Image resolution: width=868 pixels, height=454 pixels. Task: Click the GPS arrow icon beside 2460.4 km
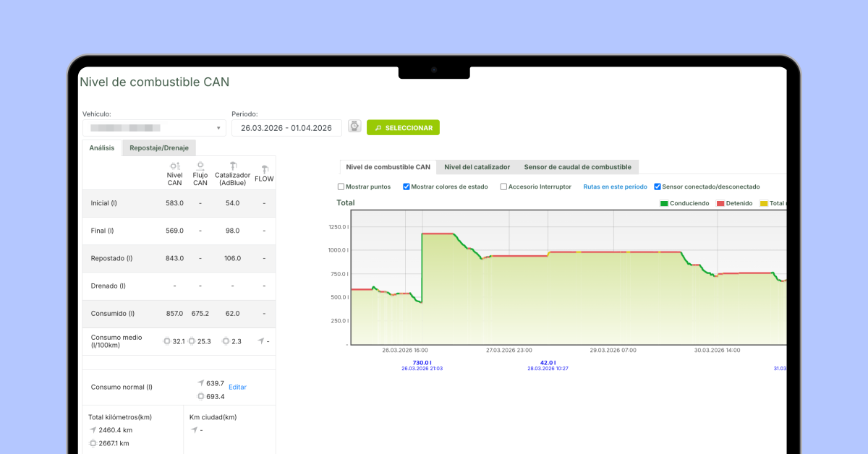93,430
